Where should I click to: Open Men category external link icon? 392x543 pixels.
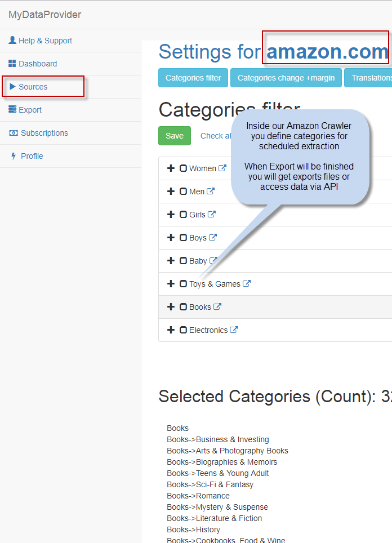click(211, 191)
